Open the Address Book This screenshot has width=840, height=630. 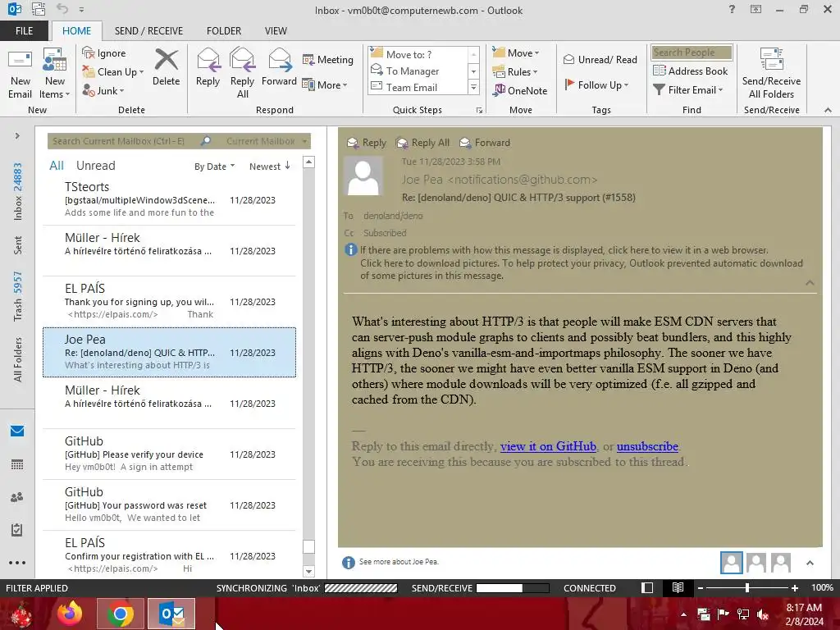[x=690, y=71]
